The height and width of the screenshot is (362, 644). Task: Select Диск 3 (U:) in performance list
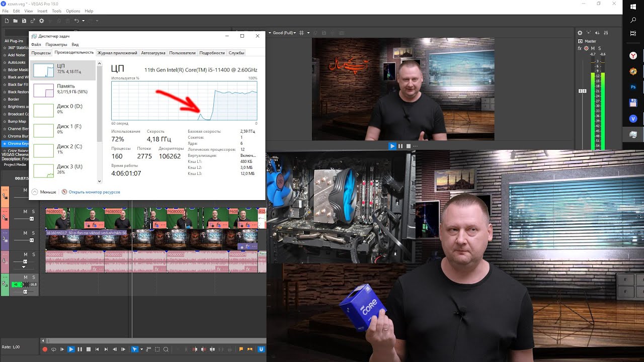point(63,170)
